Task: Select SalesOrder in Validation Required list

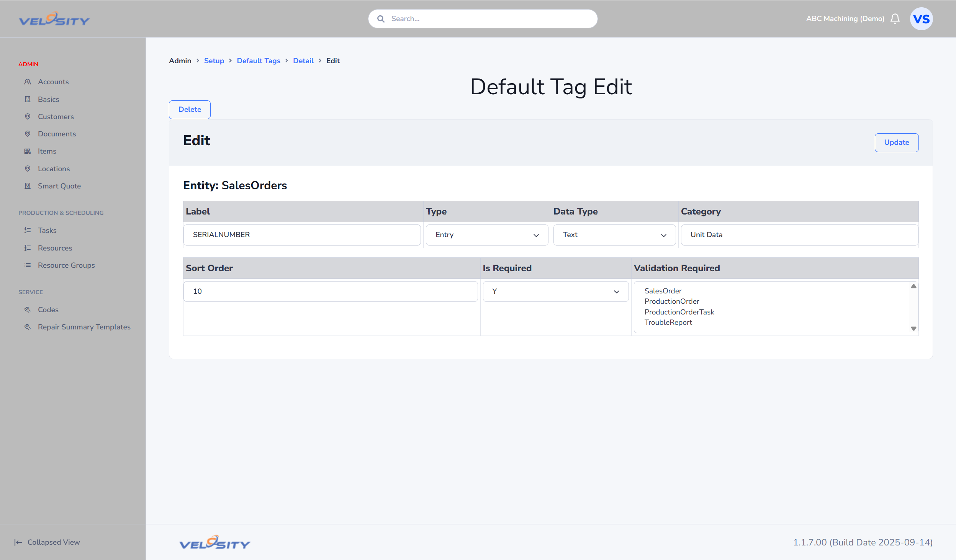Action: pos(663,291)
